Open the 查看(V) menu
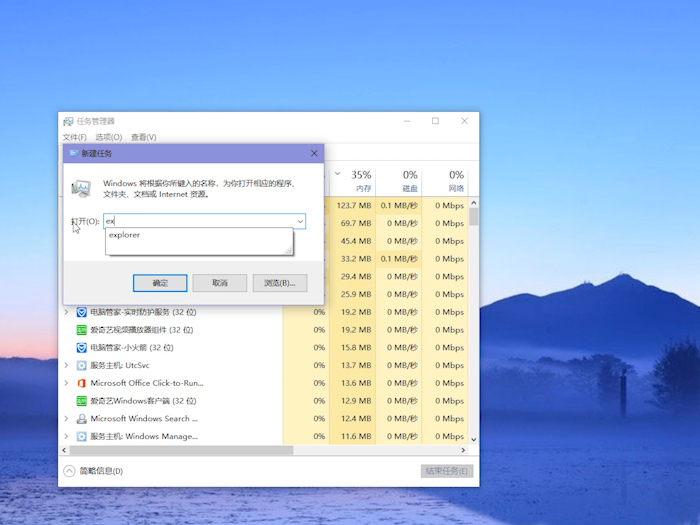The image size is (700, 525). [x=143, y=137]
